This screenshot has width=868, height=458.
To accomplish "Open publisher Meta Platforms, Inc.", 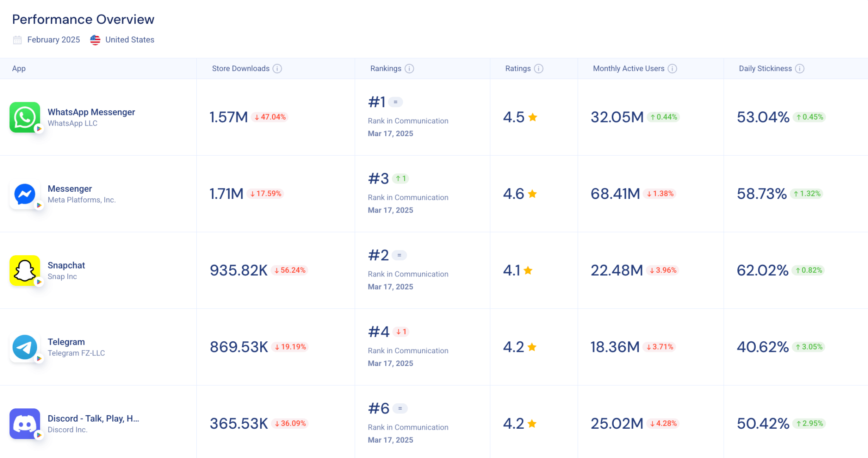I will pos(82,200).
